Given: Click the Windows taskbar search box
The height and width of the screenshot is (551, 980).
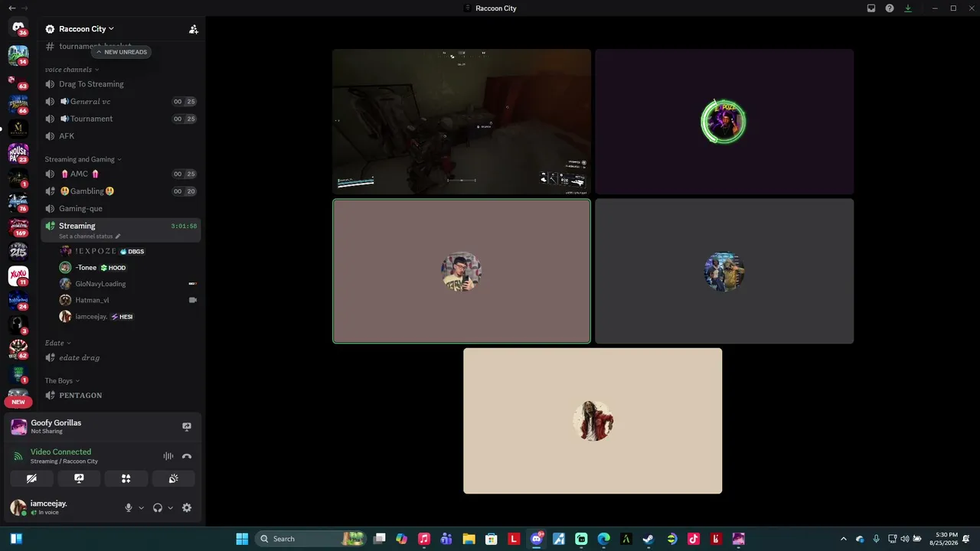Looking at the screenshot, I should tap(312, 539).
